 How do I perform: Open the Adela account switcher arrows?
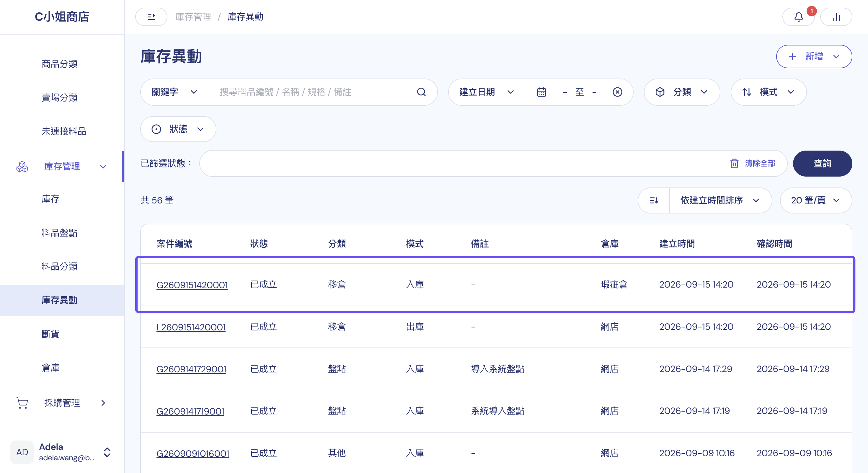pos(107,452)
